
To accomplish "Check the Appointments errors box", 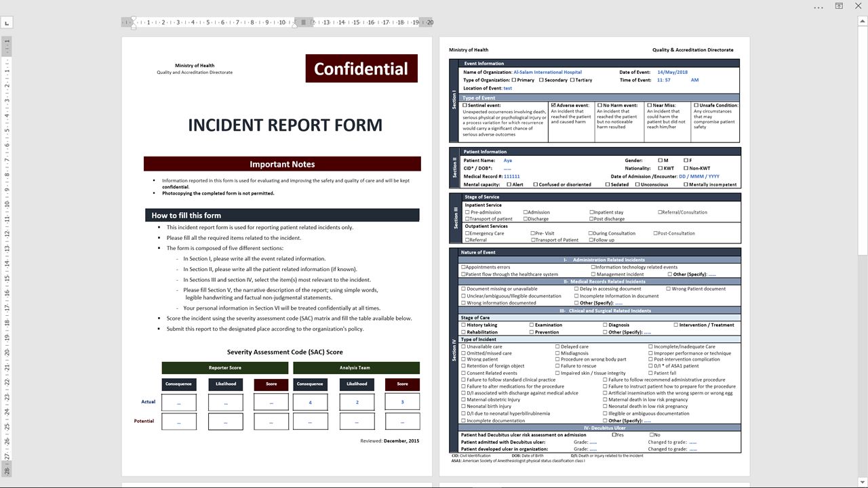I will (x=464, y=267).
